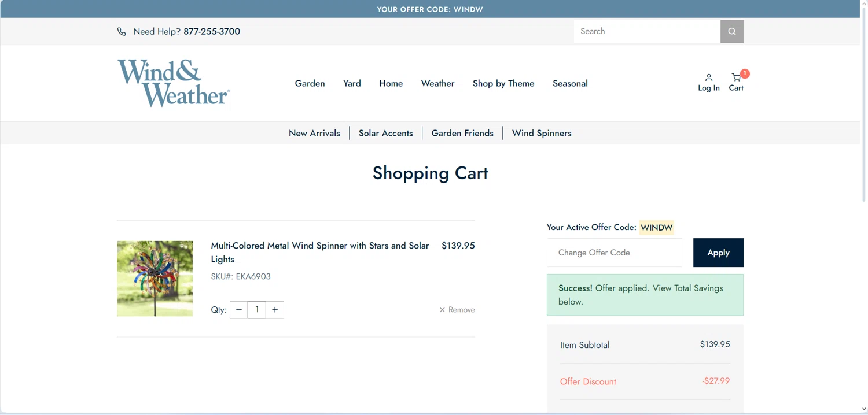Click the Wind & Weather logo
Image resolution: width=868 pixels, height=415 pixels.
click(x=174, y=83)
